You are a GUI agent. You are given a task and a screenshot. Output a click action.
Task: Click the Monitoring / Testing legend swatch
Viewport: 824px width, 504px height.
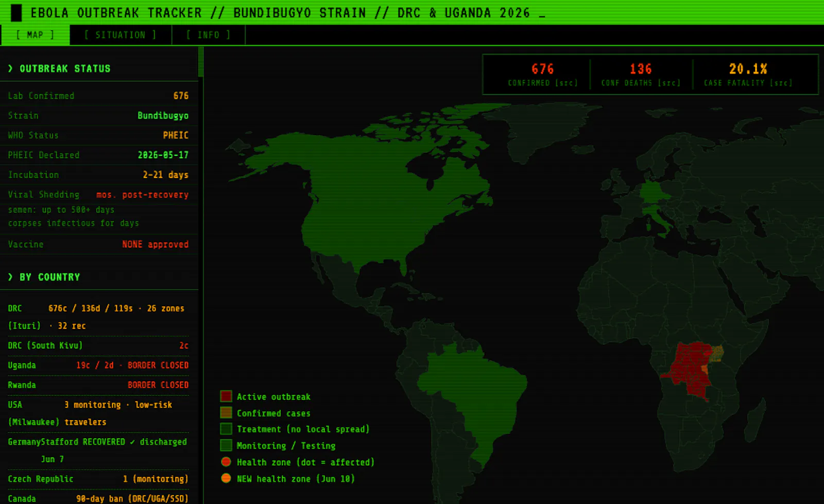click(226, 445)
